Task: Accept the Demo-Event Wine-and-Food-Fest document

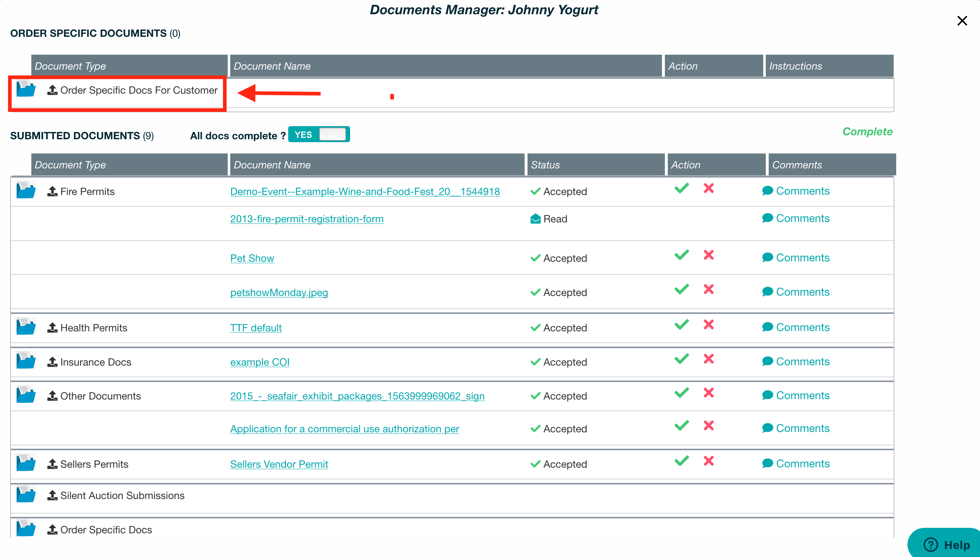Action: coord(682,188)
